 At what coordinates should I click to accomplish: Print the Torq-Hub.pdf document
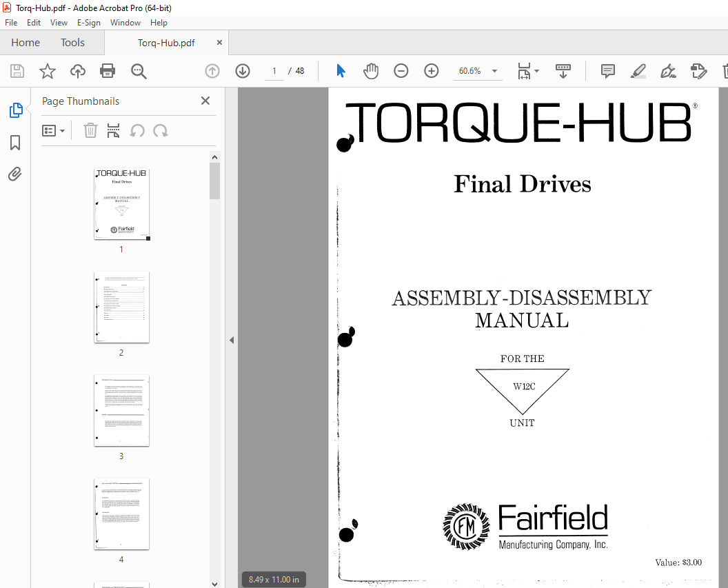click(x=108, y=70)
